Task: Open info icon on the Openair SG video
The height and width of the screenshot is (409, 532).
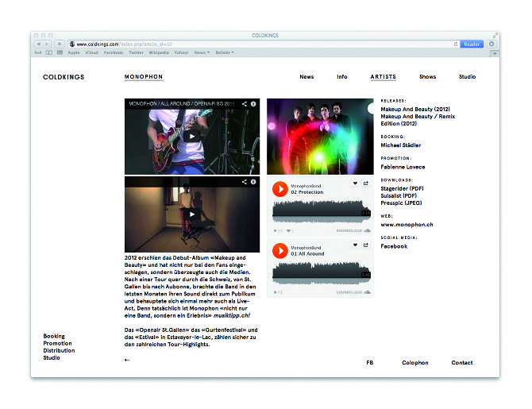Action: [x=253, y=104]
